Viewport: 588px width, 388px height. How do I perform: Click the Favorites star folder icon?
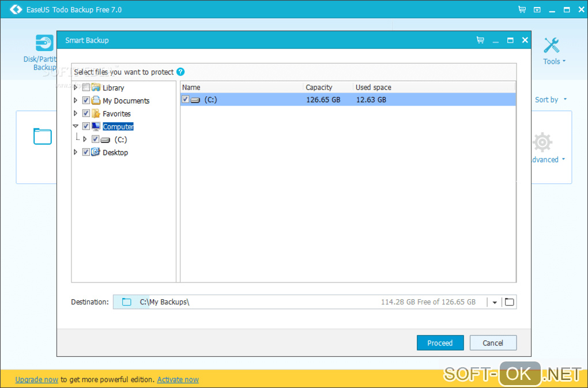click(96, 113)
